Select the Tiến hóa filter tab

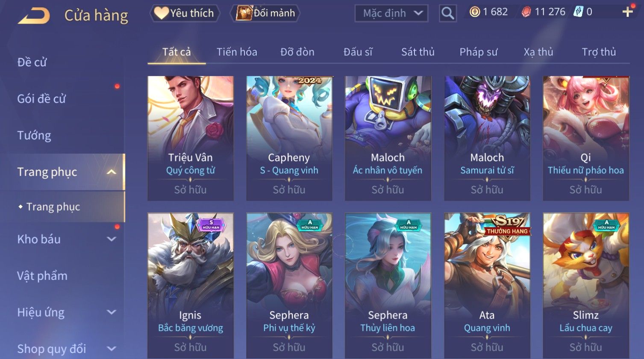pyautogui.click(x=237, y=52)
